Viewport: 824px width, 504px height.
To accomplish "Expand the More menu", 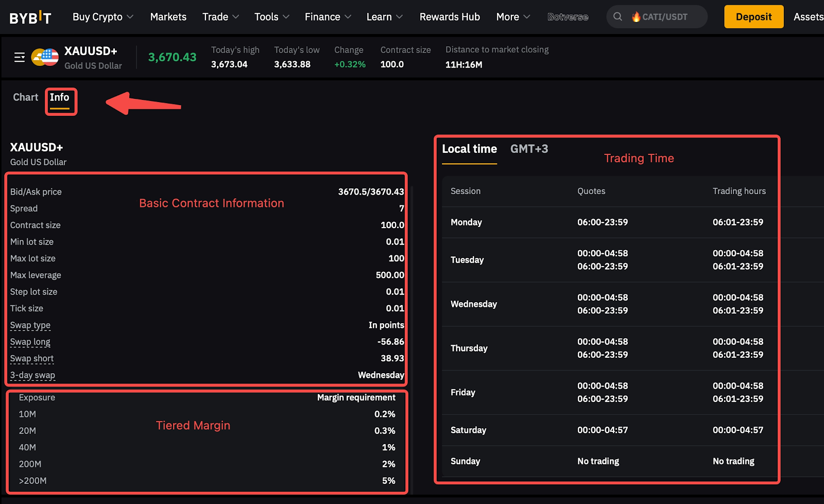I will [x=513, y=17].
